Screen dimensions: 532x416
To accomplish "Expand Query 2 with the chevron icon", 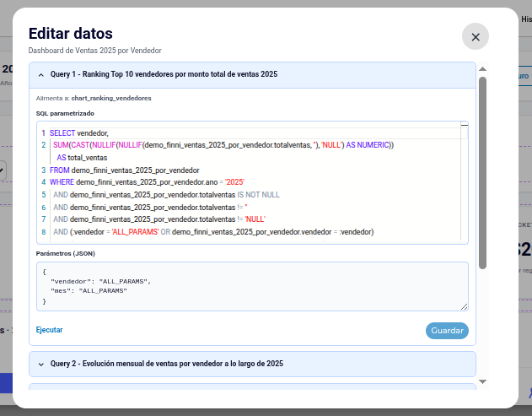I will [41, 365].
